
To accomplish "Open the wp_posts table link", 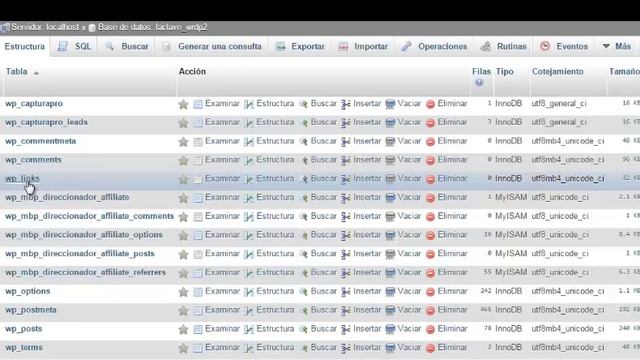I will pyautogui.click(x=24, y=329).
